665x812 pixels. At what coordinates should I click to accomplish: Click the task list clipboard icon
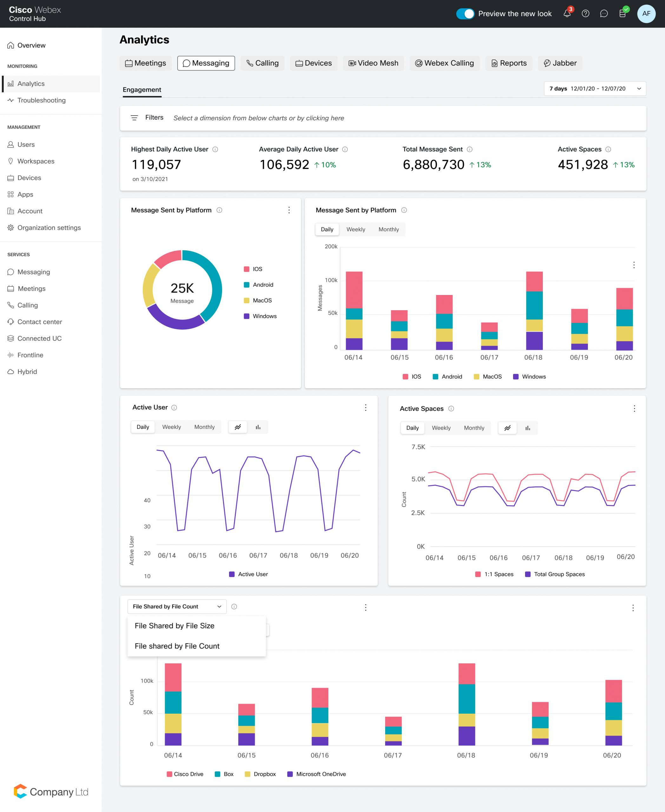[x=622, y=14]
